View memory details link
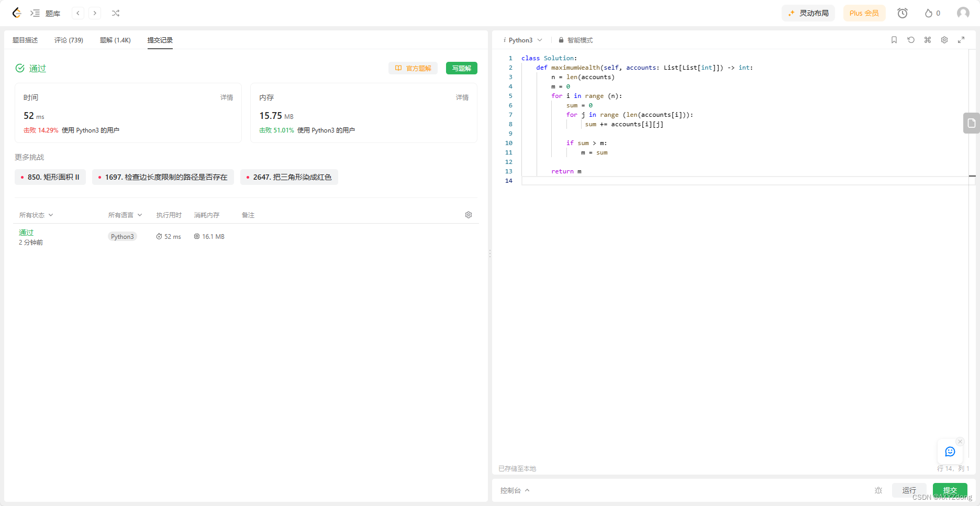 pos(462,97)
